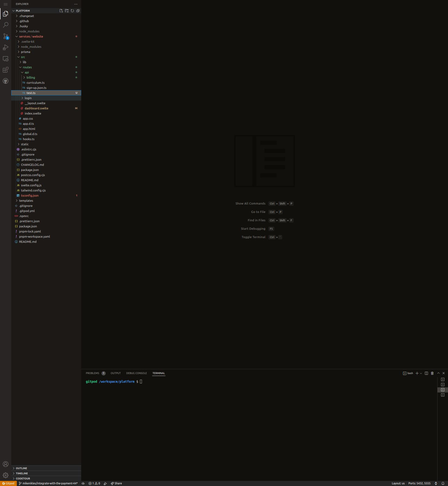Click the Collapse Folders in Explorer icon
Viewport: 448px width, 486px height.
point(77,11)
